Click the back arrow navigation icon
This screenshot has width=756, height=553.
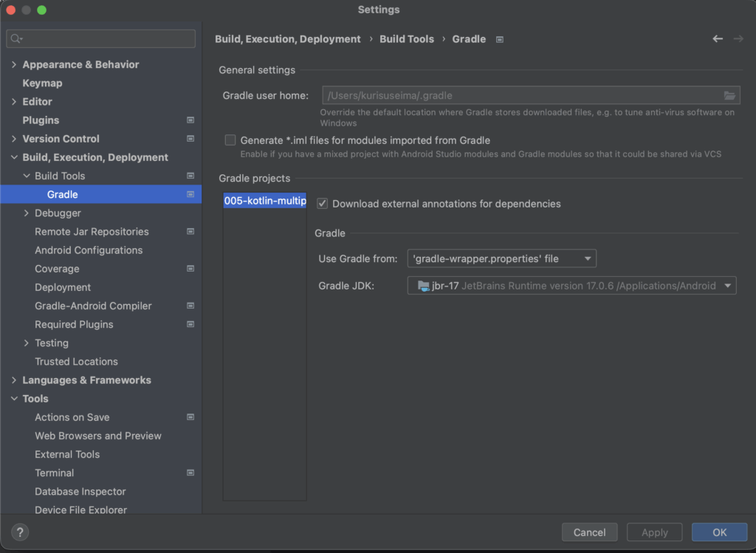(x=717, y=39)
